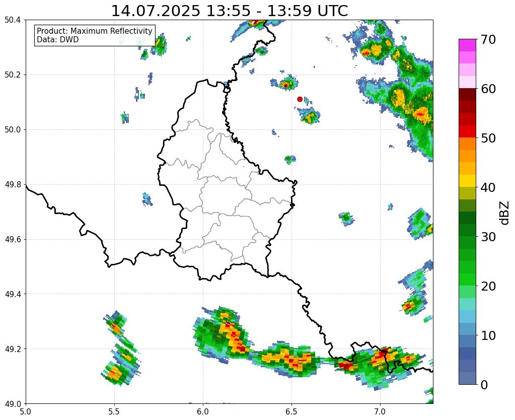The image size is (515, 420).
Task: Click the title text '14.07.2025 13:55 - 13:59 UTC'
Action: 230,11
